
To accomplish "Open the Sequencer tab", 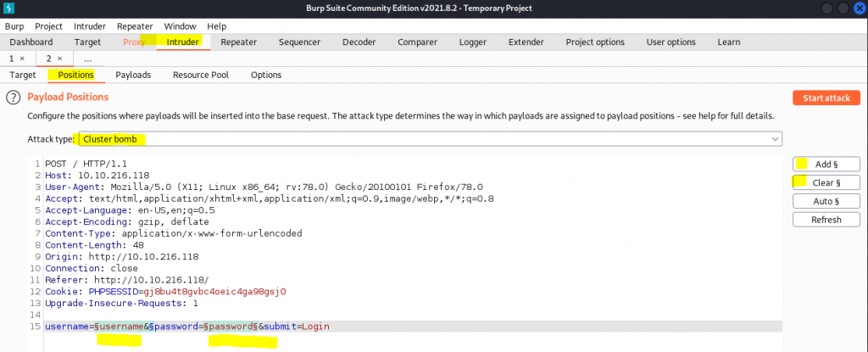I will pos(299,42).
